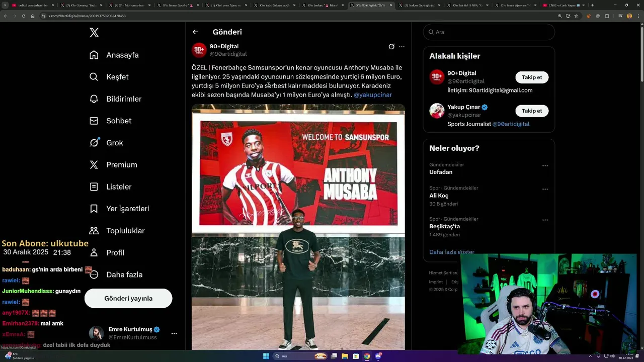Open a new browser tab

click(x=592, y=5)
